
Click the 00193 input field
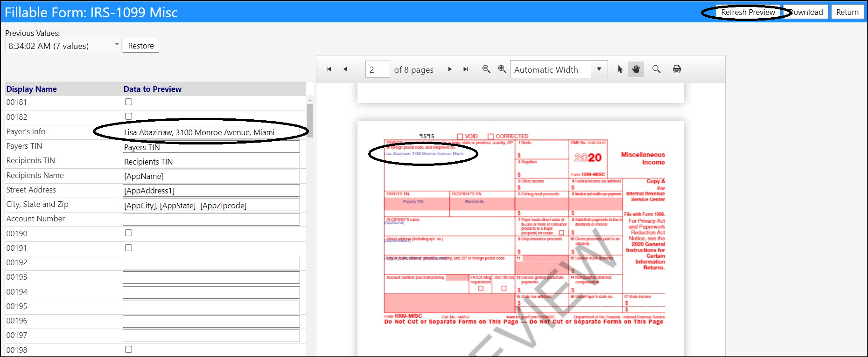click(211, 278)
